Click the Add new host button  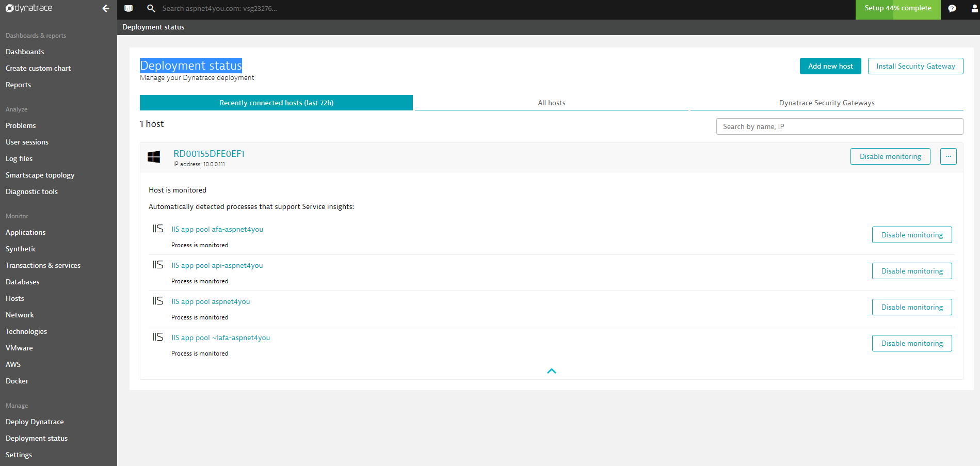(830, 66)
